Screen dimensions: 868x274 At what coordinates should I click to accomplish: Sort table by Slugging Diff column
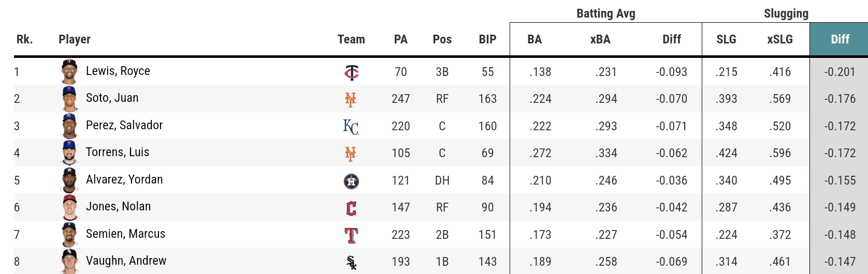pyautogui.click(x=840, y=39)
